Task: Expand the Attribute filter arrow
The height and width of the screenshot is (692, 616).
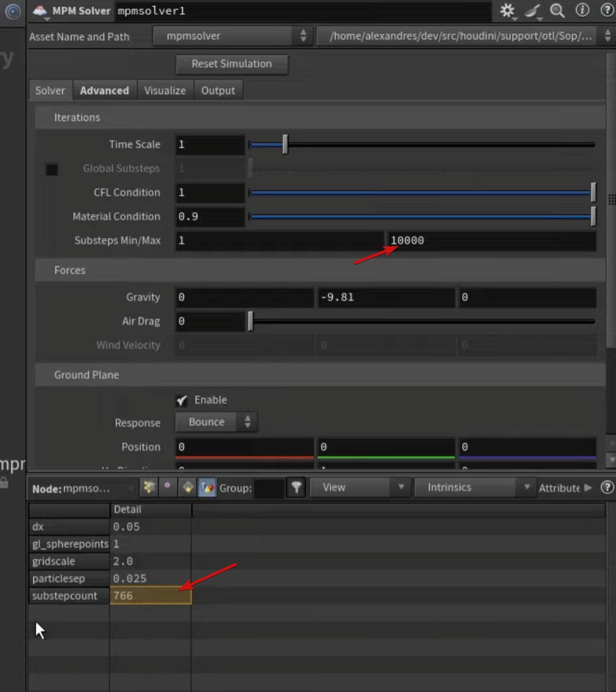Action: (588, 488)
